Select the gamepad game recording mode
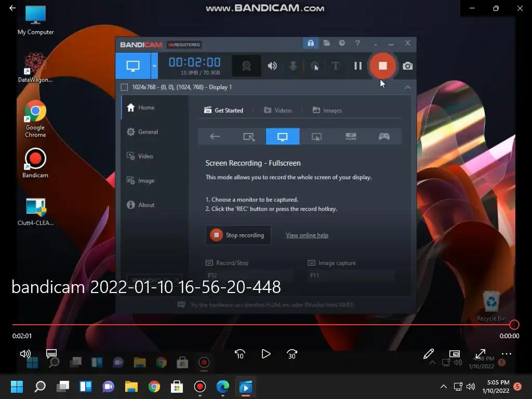This screenshot has width=532, height=399. [x=384, y=137]
